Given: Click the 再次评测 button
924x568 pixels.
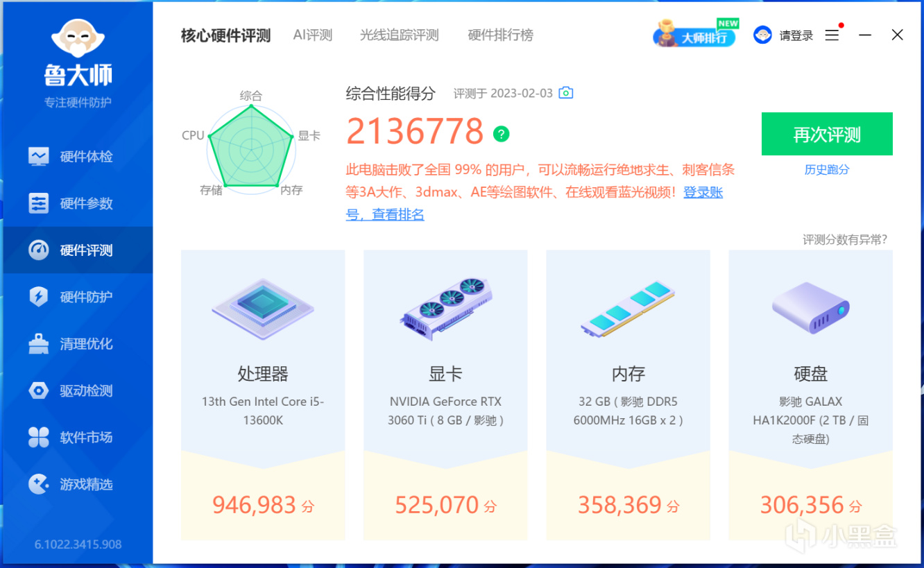Looking at the screenshot, I should click(827, 134).
